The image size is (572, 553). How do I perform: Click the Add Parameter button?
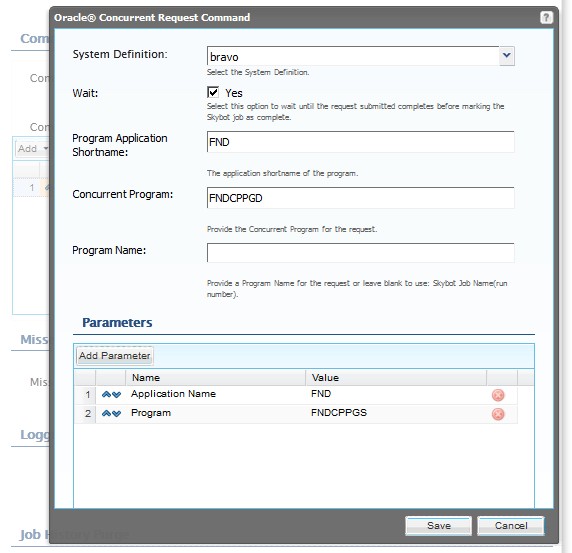(115, 356)
